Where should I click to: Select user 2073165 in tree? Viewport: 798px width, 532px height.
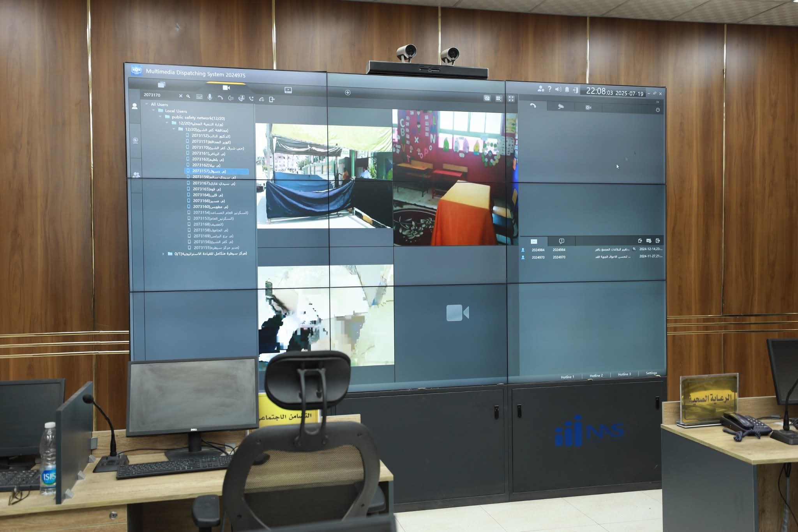pos(204,189)
